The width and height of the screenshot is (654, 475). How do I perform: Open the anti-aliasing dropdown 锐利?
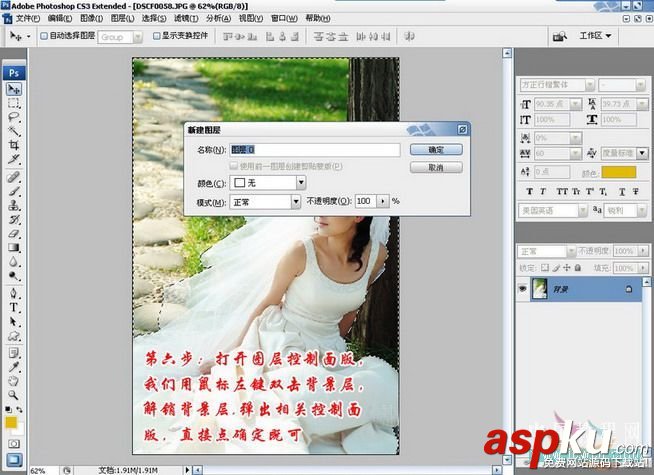642,211
